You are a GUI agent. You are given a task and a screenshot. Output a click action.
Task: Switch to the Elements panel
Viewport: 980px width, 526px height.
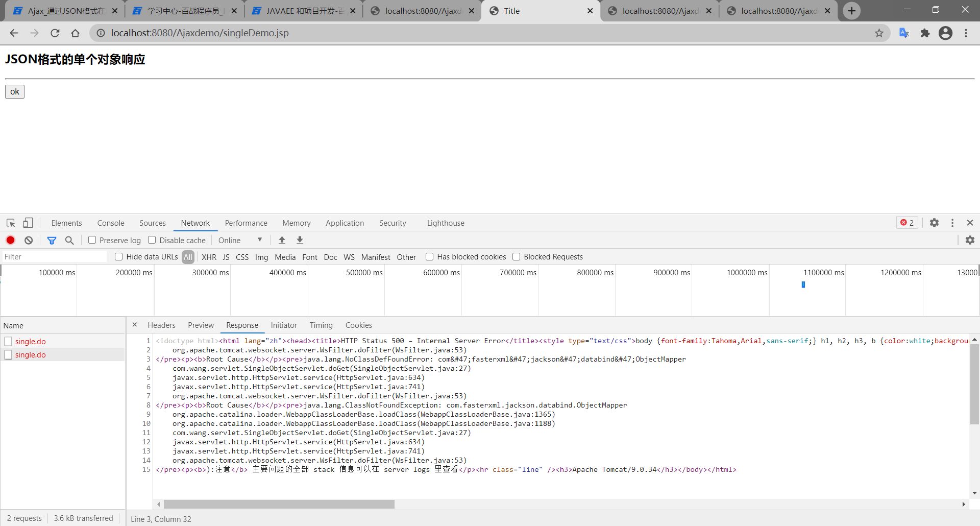click(x=66, y=223)
